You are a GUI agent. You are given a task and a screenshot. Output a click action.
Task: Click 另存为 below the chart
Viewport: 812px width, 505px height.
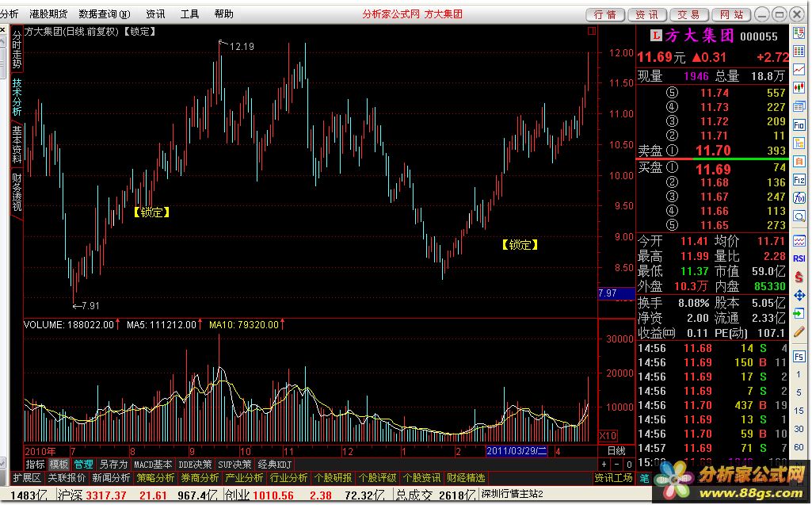pos(113,465)
